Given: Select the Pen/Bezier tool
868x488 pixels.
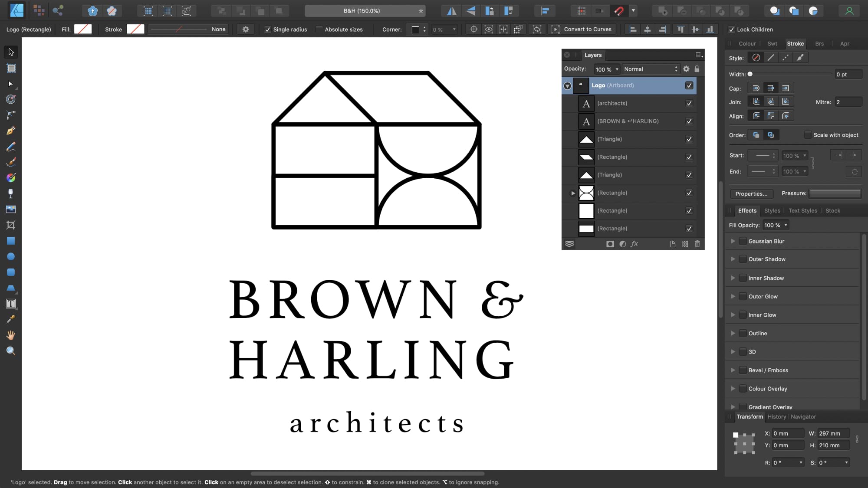Looking at the screenshot, I should [x=11, y=131].
